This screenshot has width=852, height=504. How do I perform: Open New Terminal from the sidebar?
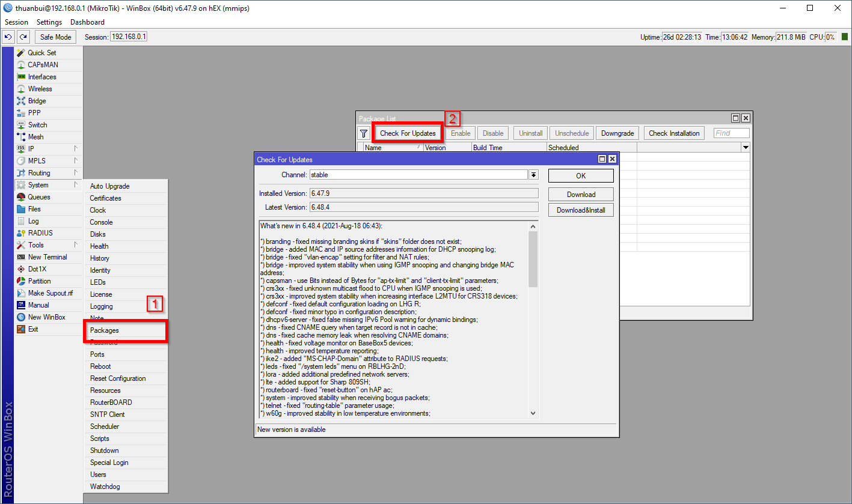(47, 257)
